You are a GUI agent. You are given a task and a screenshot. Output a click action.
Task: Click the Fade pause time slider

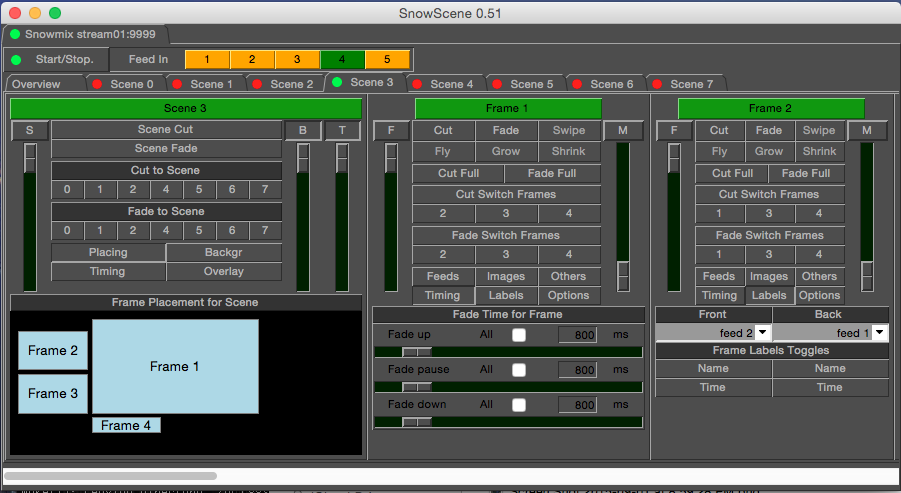[509, 387]
